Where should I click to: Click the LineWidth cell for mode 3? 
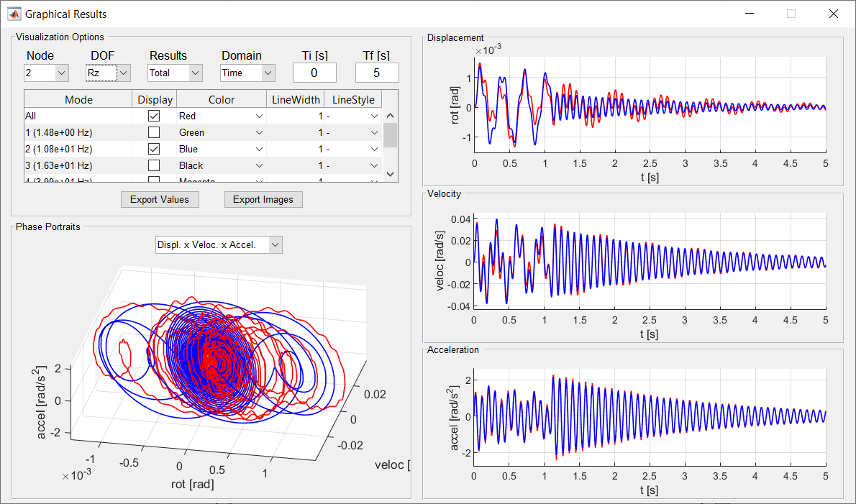pyautogui.click(x=295, y=165)
